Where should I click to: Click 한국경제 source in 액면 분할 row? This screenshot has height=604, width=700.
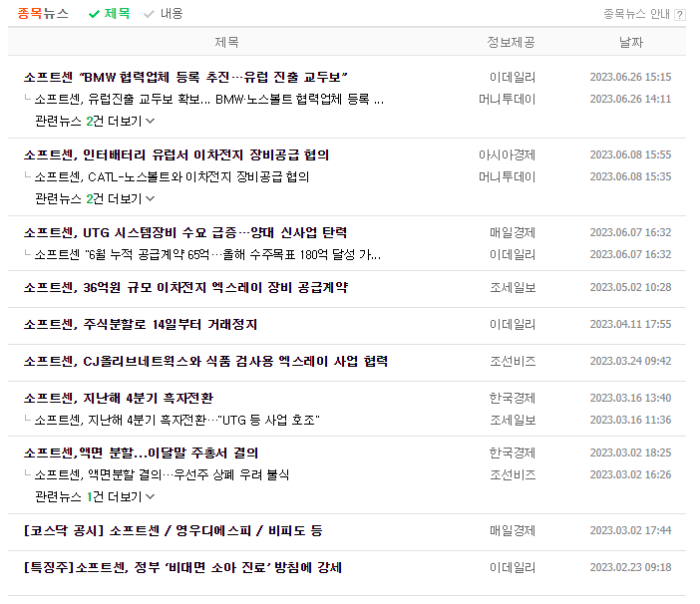tap(513, 453)
